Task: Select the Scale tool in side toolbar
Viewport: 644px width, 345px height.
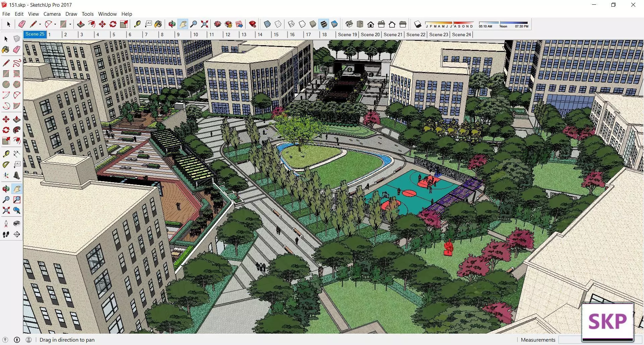Action: pyautogui.click(x=6, y=141)
